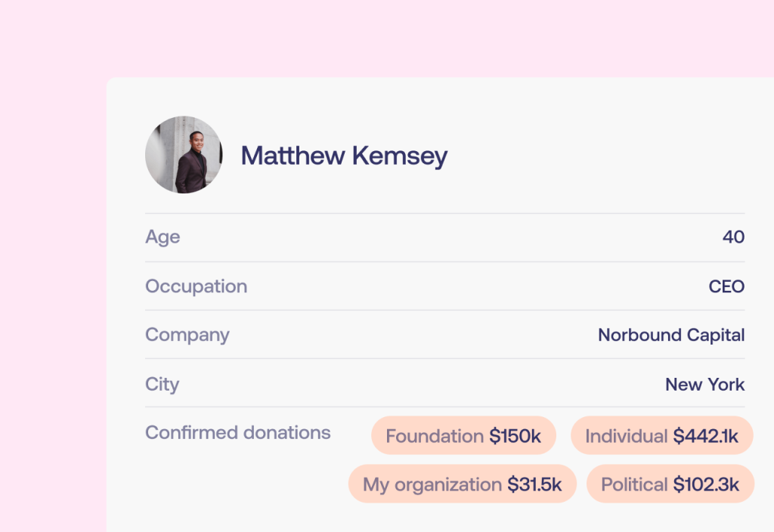The height and width of the screenshot is (532, 774).
Task: Click the $442.1k amount in Individual tag
Action: 706,436
